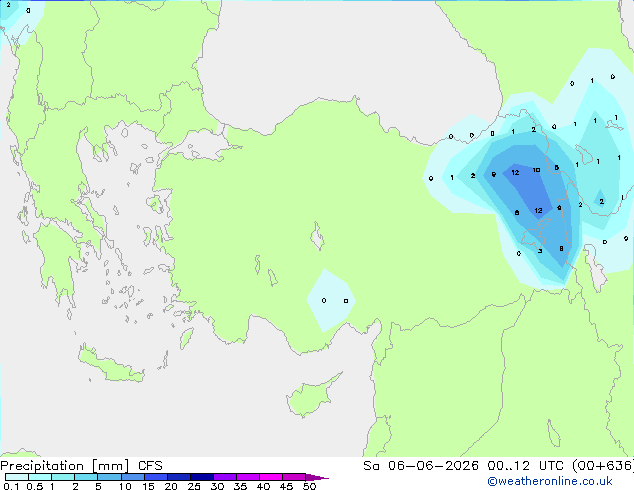Choose the 20–25 mm legend color swatch
Screen dimensions: 634x490
[x=178, y=477]
